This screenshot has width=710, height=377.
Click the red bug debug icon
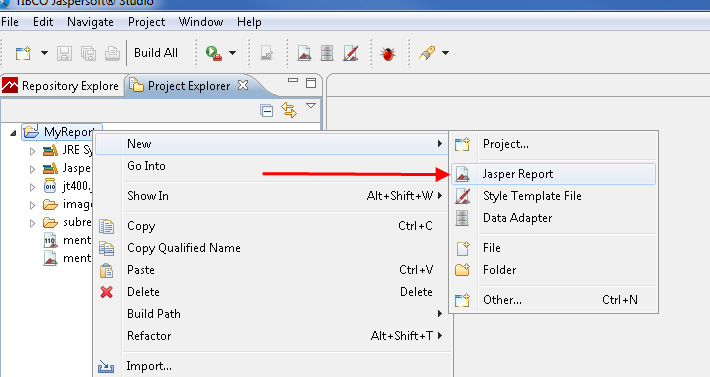point(388,54)
